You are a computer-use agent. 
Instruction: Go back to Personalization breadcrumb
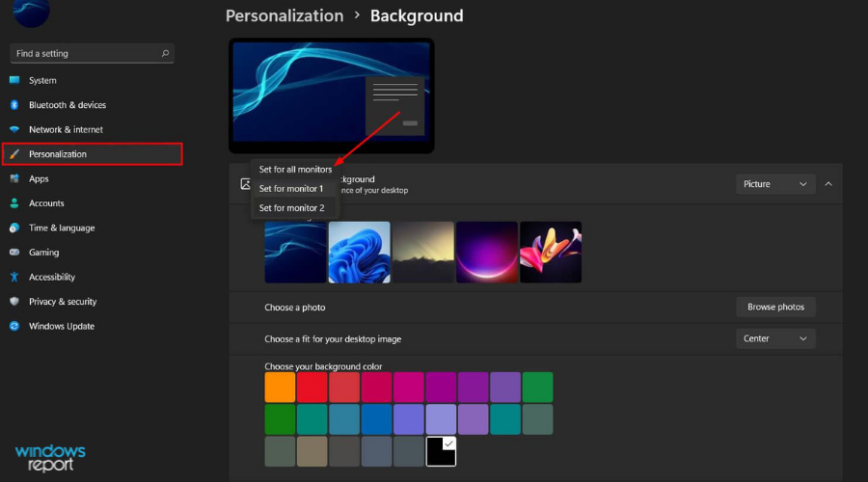[x=284, y=15]
